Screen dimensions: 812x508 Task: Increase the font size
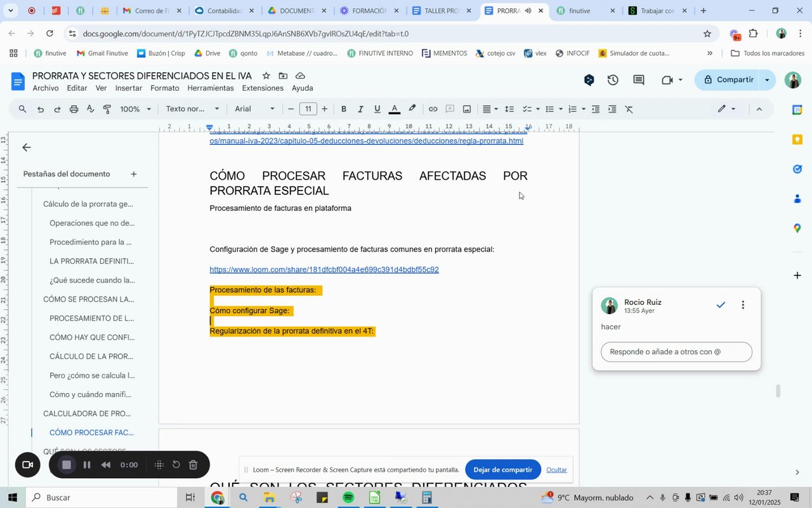325,109
